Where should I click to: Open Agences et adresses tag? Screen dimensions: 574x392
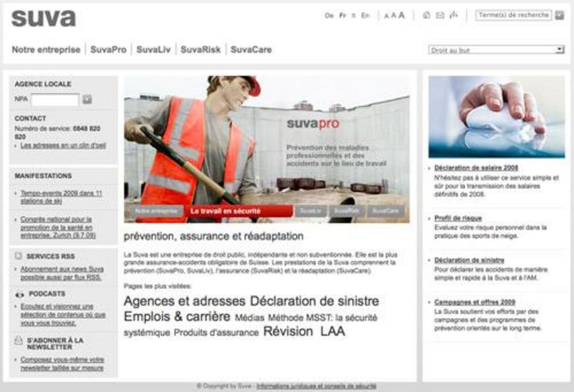tap(185, 301)
